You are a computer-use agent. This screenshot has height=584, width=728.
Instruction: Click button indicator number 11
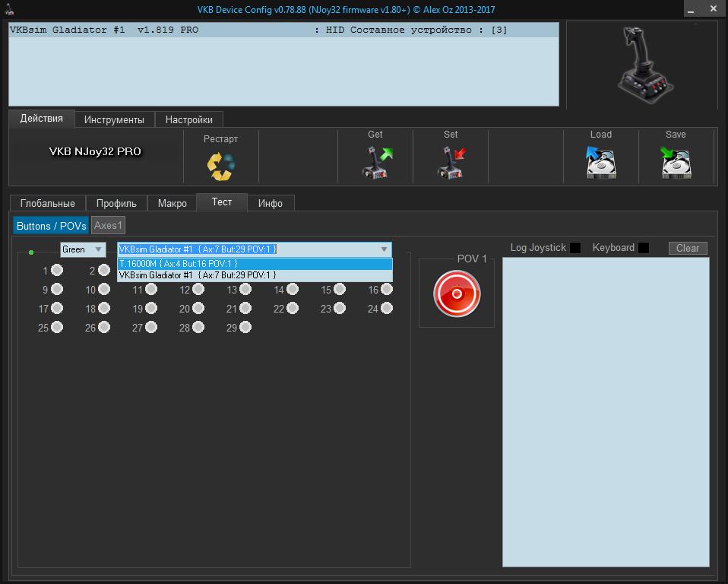click(151, 289)
